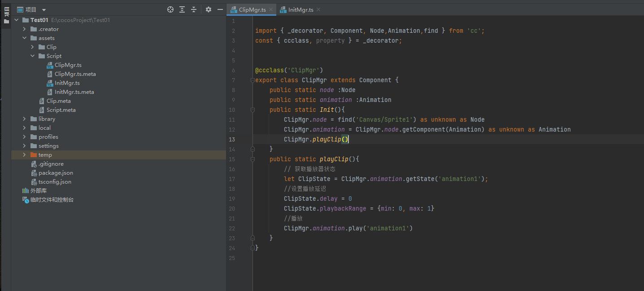Select ClipMgr.ts in the project tree

pyautogui.click(x=68, y=65)
